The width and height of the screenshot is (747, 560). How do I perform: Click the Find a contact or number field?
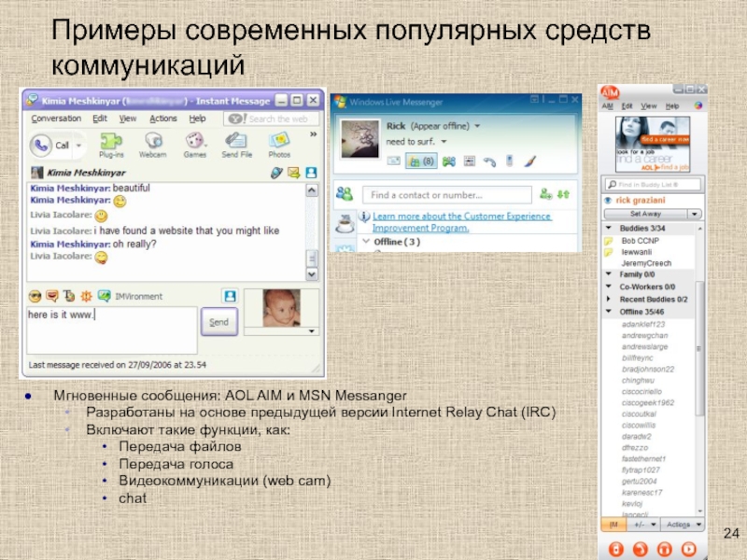click(447, 195)
